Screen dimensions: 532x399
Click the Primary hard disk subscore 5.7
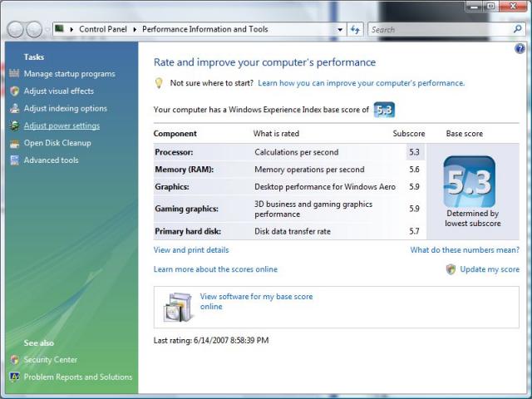coord(414,231)
